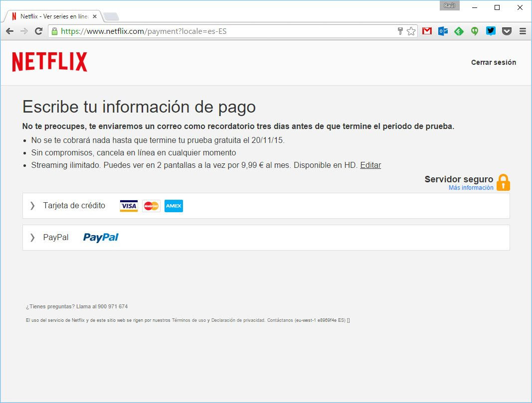Open the Declaración de privacidad link
The image size is (532, 403).
238,320
